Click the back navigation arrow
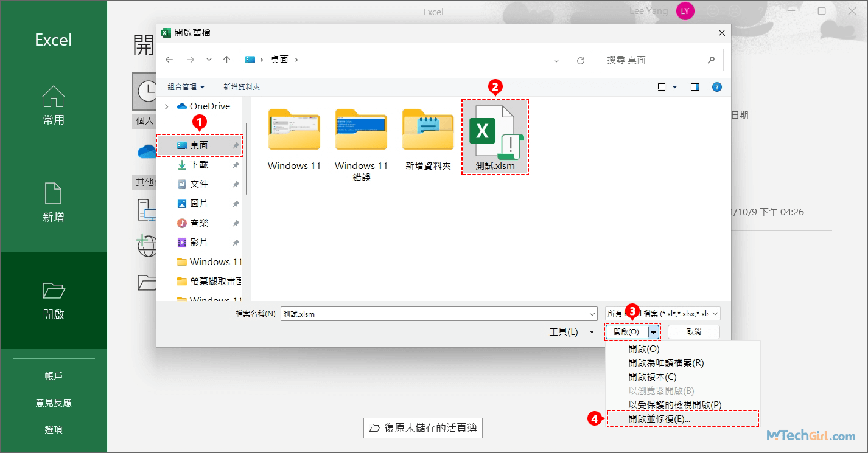The height and width of the screenshot is (453, 868). (x=169, y=60)
